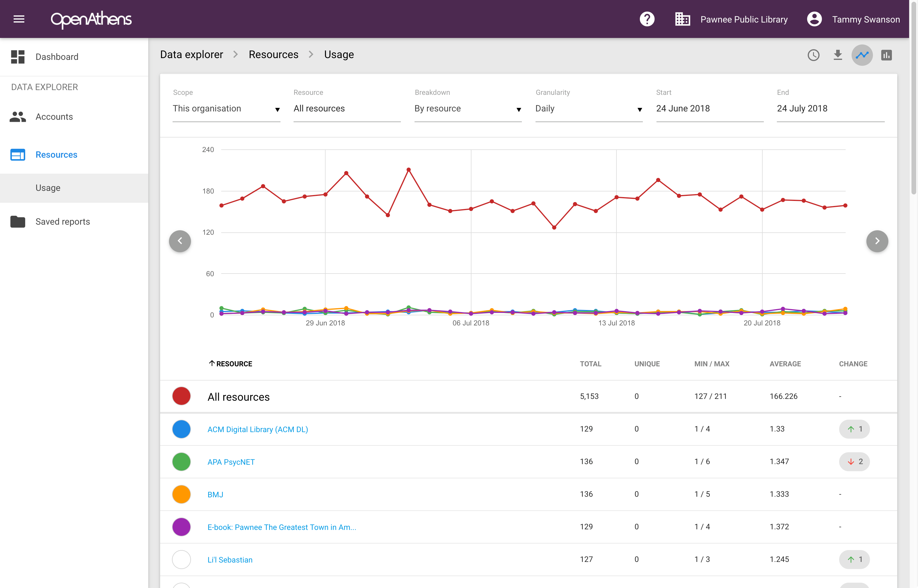Open the Granularity Daily dropdown
This screenshot has height=588, width=918.
click(588, 109)
